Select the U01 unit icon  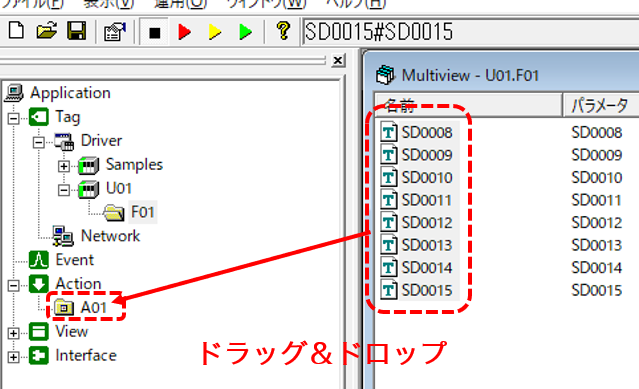tap(88, 189)
